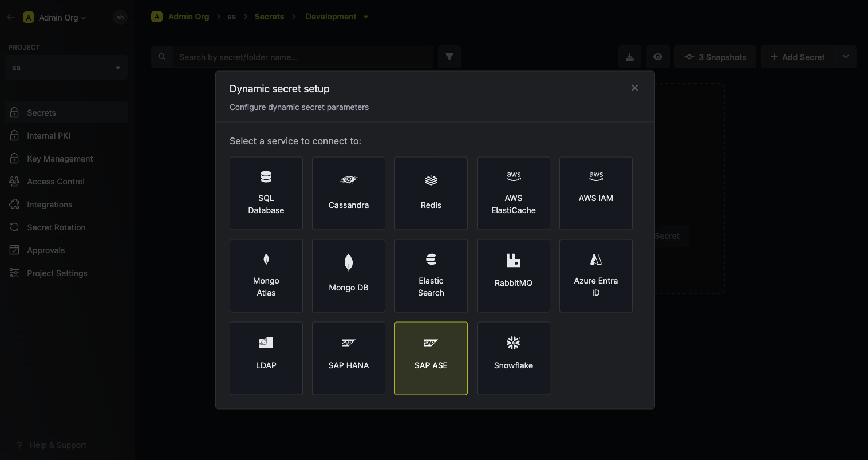Click the Secrets breadcrumb link

pos(269,17)
